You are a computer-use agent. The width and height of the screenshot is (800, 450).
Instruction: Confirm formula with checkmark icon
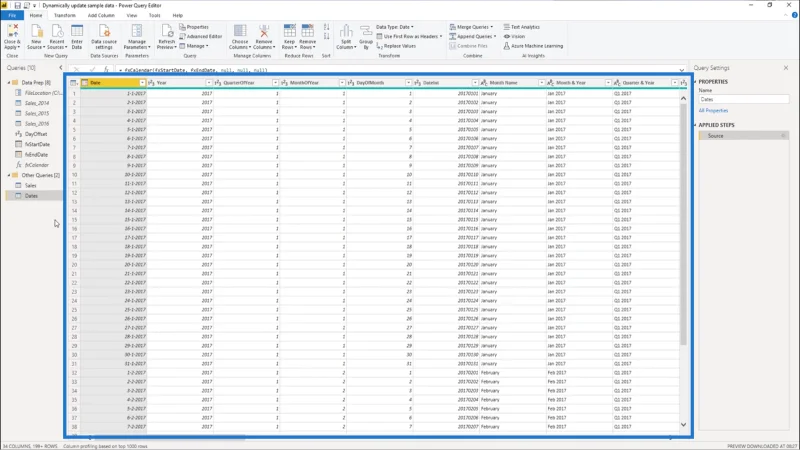pos(92,69)
